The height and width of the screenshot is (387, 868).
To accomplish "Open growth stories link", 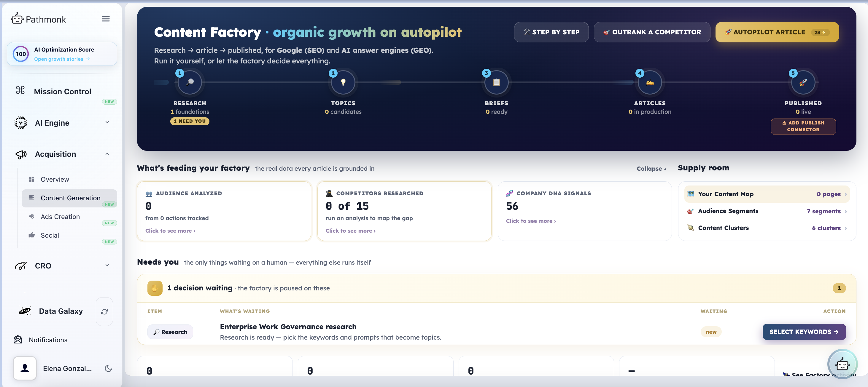I will (62, 59).
